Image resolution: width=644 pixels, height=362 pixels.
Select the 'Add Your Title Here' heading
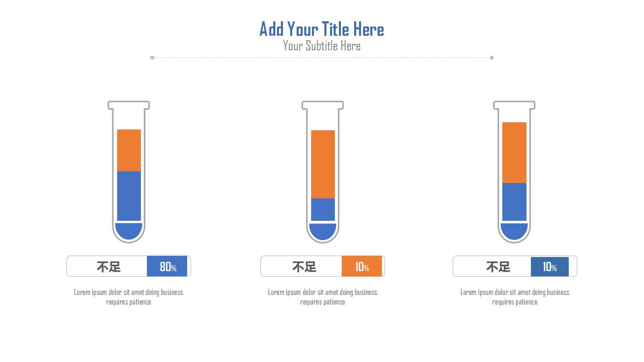point(322,29)
